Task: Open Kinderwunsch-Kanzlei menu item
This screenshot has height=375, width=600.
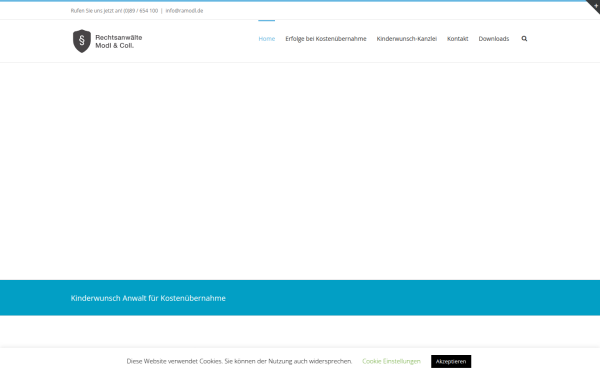Action: click(406, 39)
